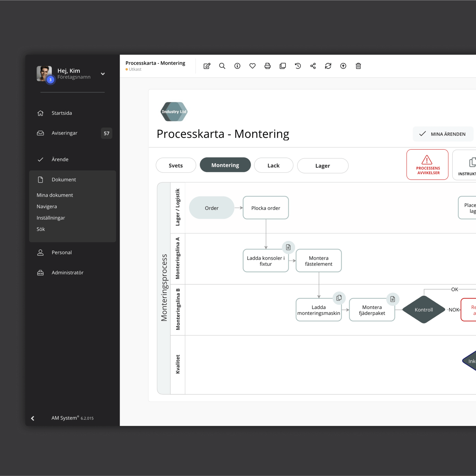Mark document as favorite with heart icon
476x476 pixels.
pos(252,66)
